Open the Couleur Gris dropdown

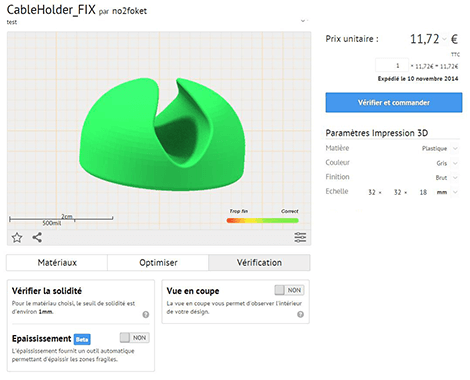point(455,163)
